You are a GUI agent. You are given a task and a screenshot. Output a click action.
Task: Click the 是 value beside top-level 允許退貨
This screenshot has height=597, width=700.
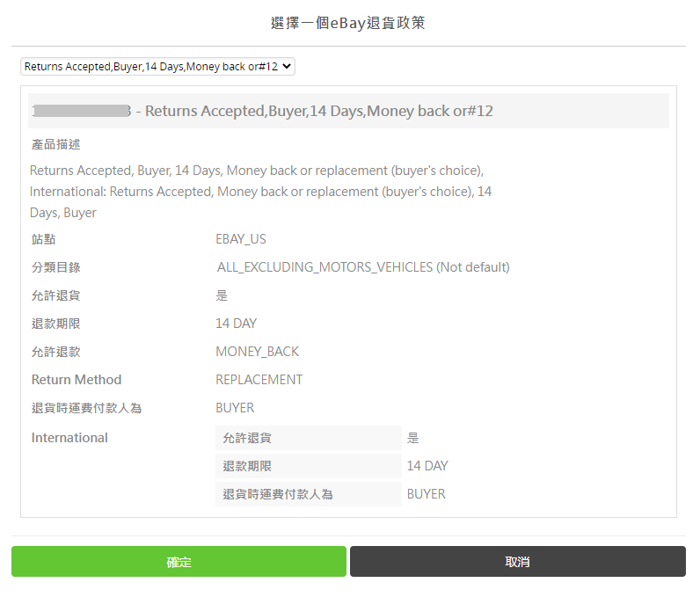[222, 295]
